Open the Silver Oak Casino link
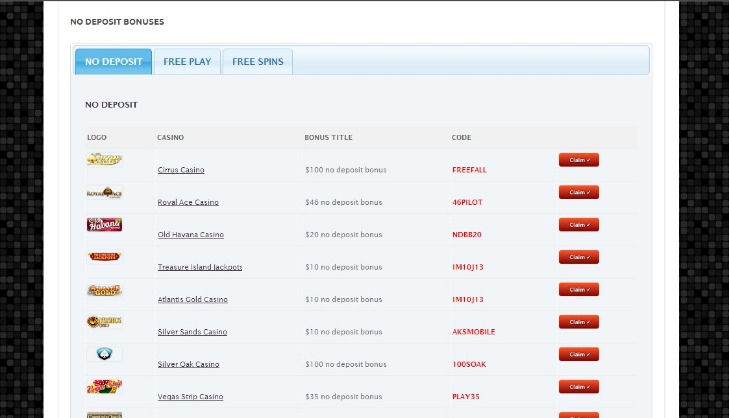729x418 pixels. (188, 364)
